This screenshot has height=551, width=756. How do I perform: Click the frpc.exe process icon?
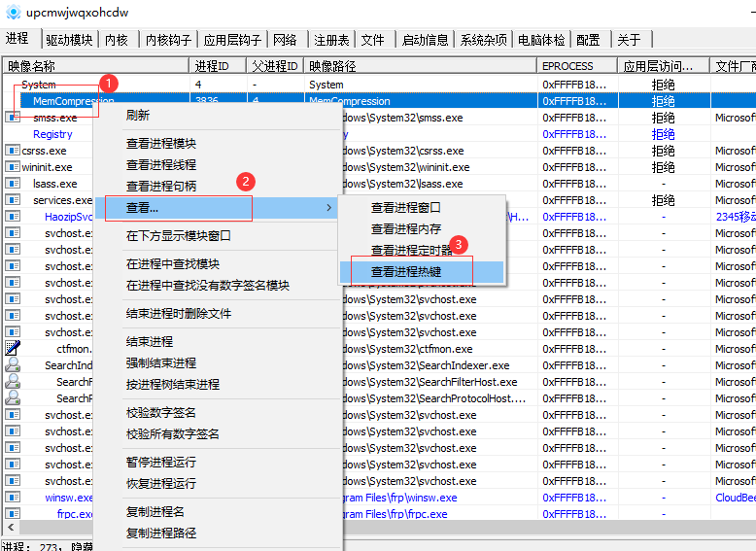pos(13,513)
